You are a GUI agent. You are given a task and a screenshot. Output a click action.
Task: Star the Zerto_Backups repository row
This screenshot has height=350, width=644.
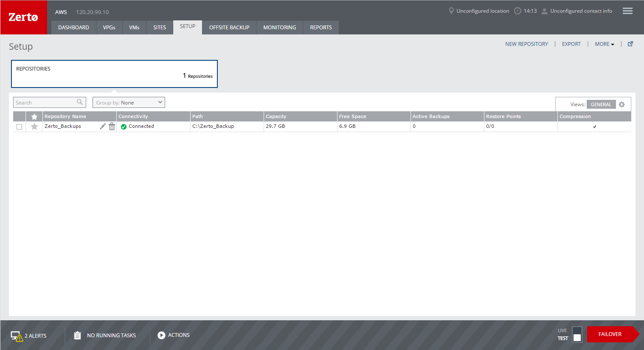click(34, 127)
